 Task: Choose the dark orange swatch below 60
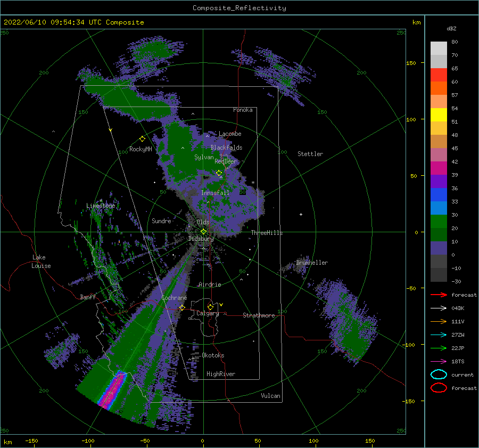coord(439,88)
